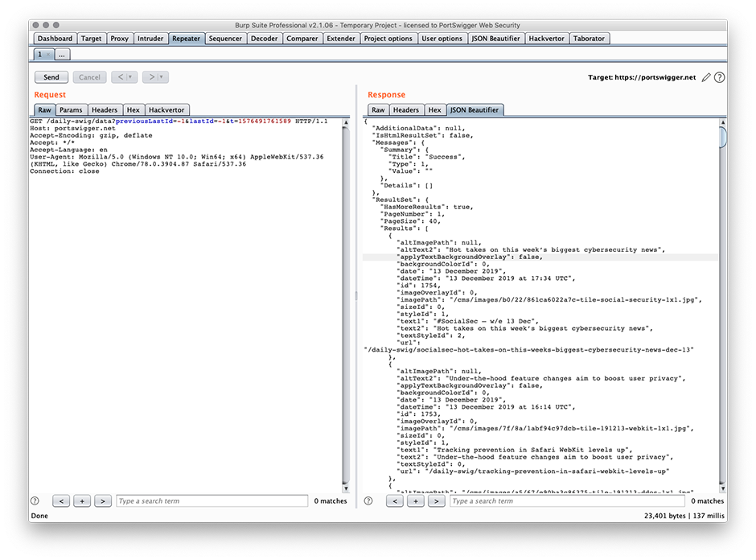Click the pencil icon to edit the target
This screenshot has height=560, width=756.
705,77
